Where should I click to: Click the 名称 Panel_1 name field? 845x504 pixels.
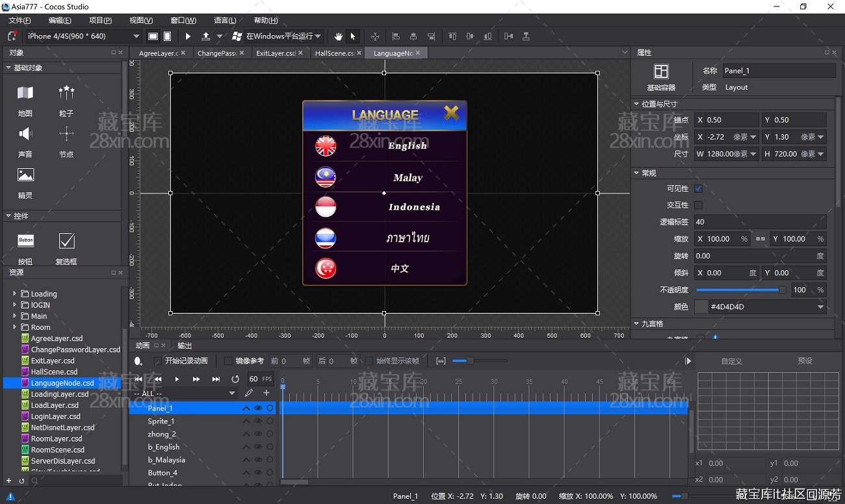coord(779,71)
